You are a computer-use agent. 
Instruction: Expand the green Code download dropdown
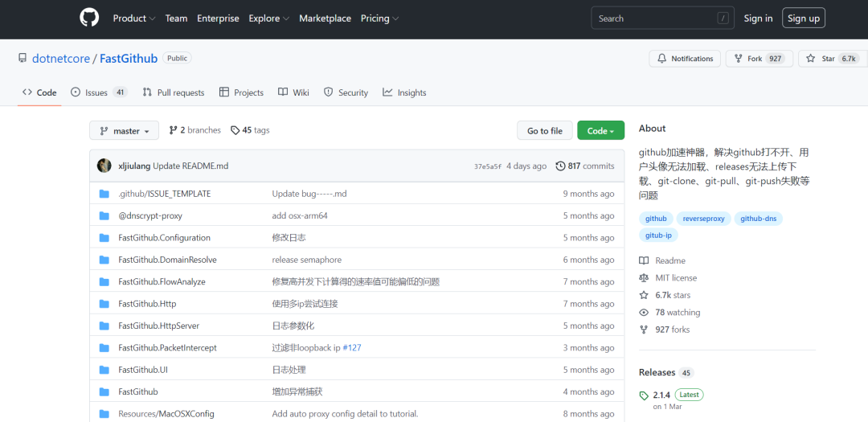click(x=600, y=131)
